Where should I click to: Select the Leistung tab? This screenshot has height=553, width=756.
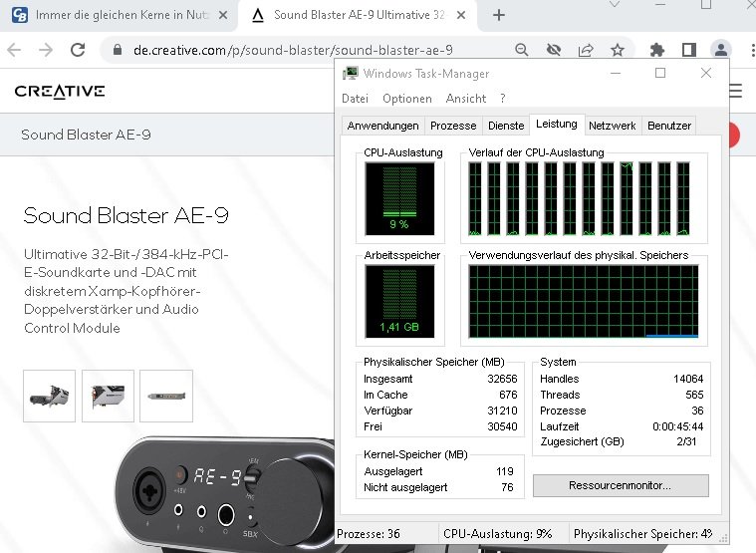(557, 125)
